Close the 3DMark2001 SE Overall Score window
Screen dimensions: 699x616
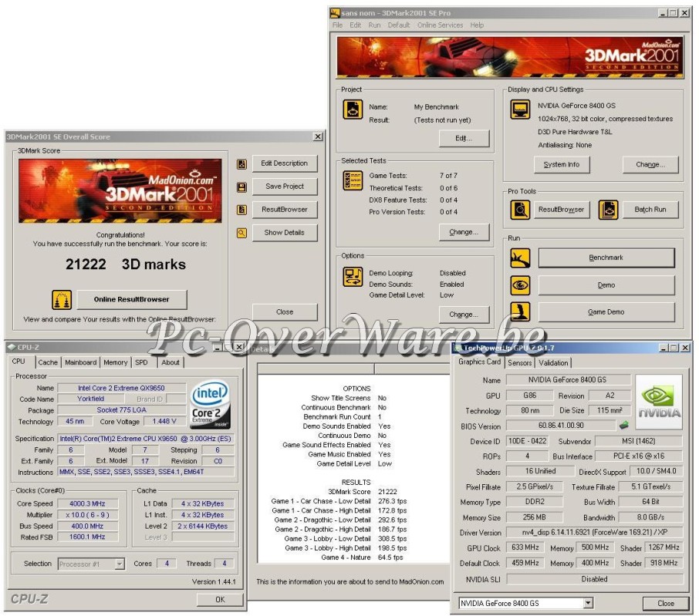(318, 136)
